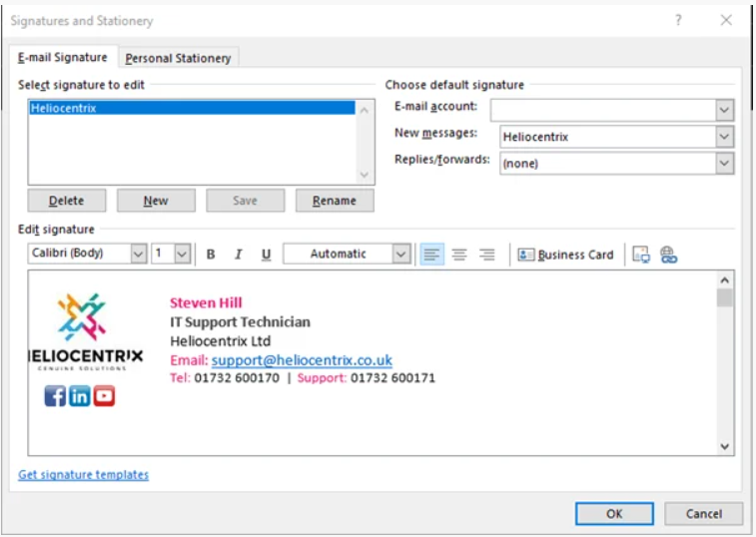This screenshot has height=537, width=756.
Task: Click the Heliocentrix logo image
Action: click(x=86, y=331)
